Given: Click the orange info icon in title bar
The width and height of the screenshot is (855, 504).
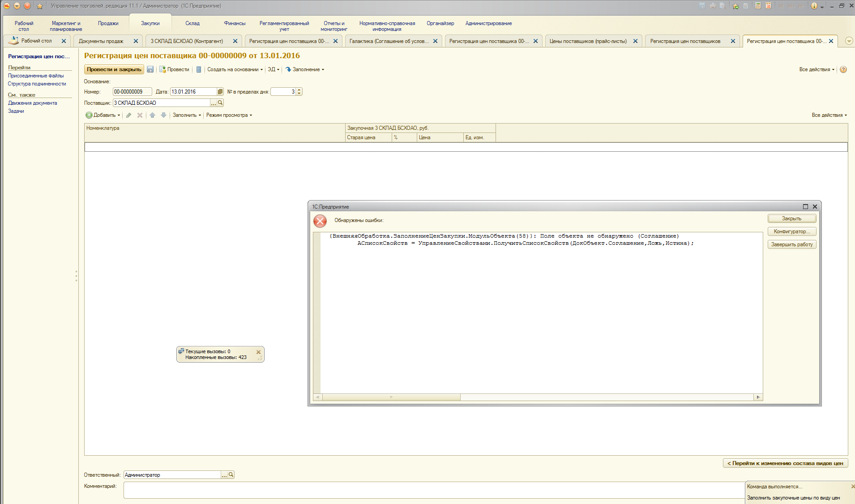Looking at the screenshot, I should (814, 6).
